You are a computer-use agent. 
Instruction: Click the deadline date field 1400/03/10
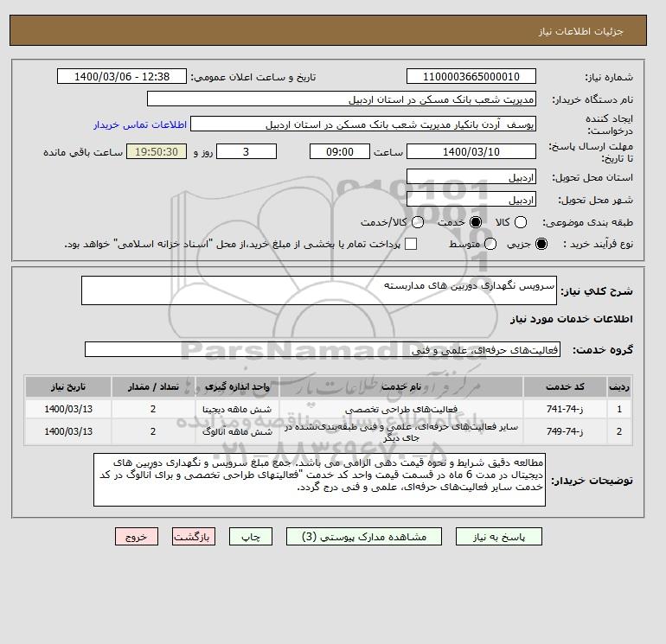tap(471, 151)
